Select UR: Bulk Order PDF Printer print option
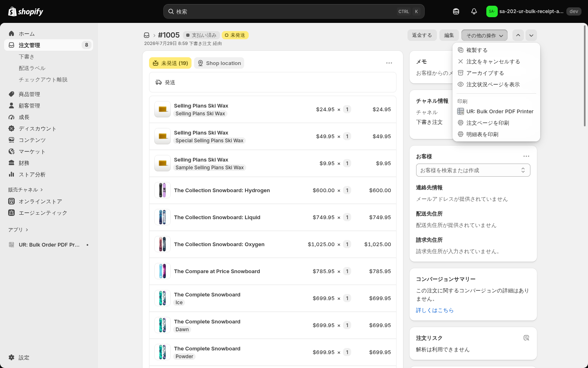The height and width of the screenshot is (368, 588). 496,111
